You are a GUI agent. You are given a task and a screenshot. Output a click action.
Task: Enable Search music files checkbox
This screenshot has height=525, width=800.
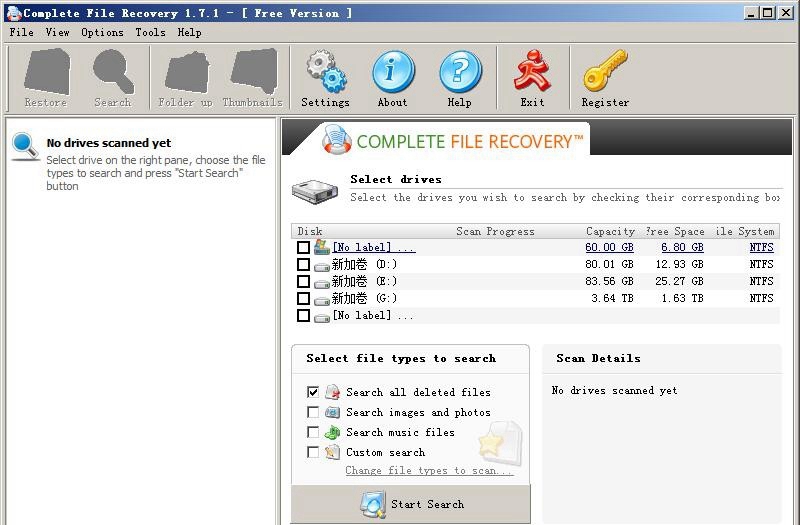(313, 432)
